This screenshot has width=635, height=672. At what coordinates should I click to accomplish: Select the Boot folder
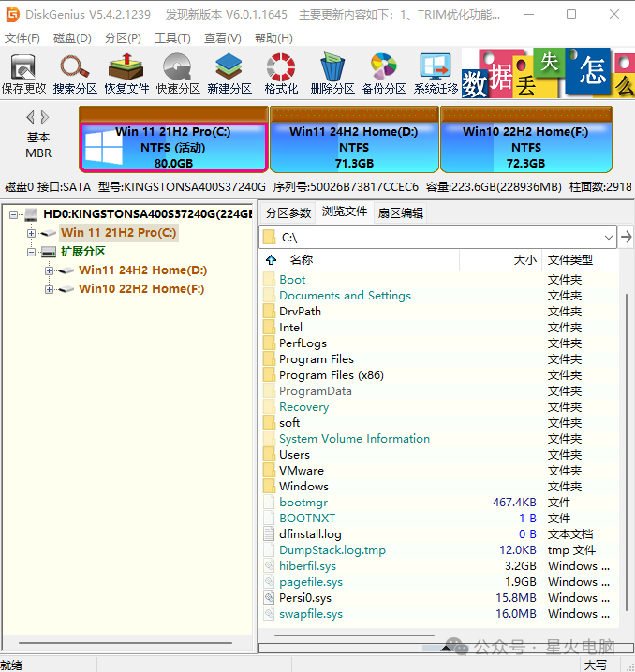click(292, 280)
